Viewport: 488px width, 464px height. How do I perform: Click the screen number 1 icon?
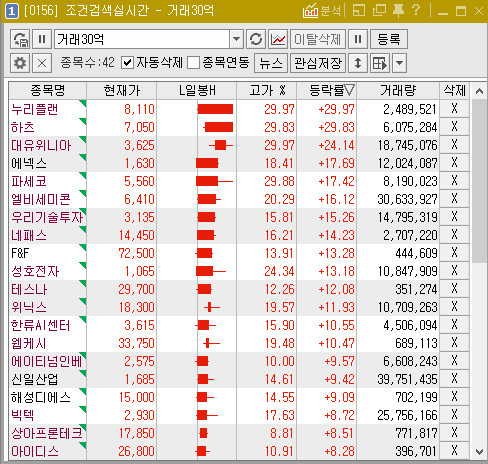[x=12, y=11]
